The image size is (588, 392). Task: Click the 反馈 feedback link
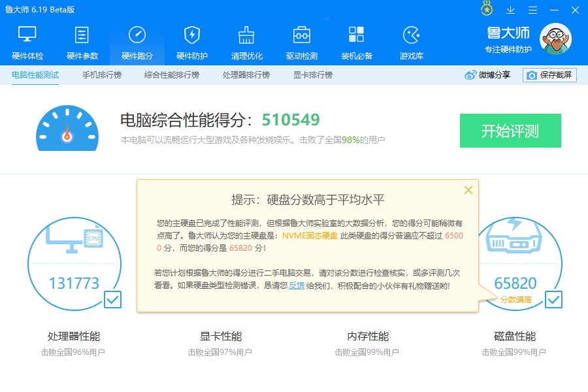coord(296,286)
